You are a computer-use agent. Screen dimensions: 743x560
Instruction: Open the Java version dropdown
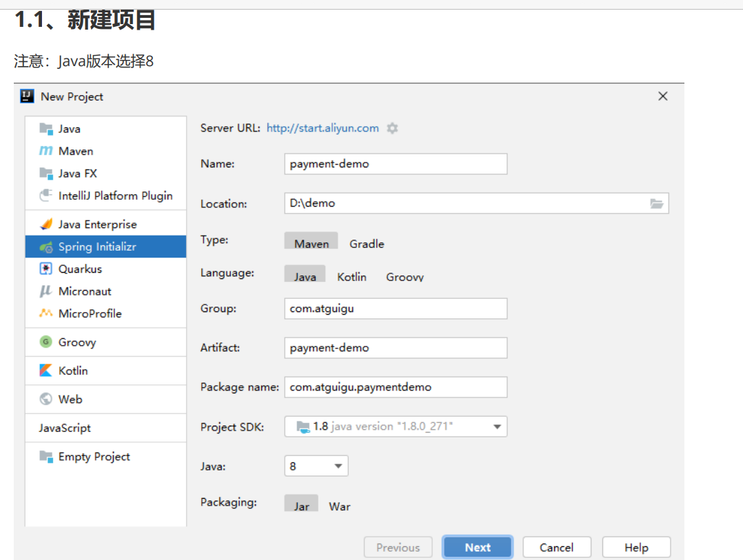point(316,466)
